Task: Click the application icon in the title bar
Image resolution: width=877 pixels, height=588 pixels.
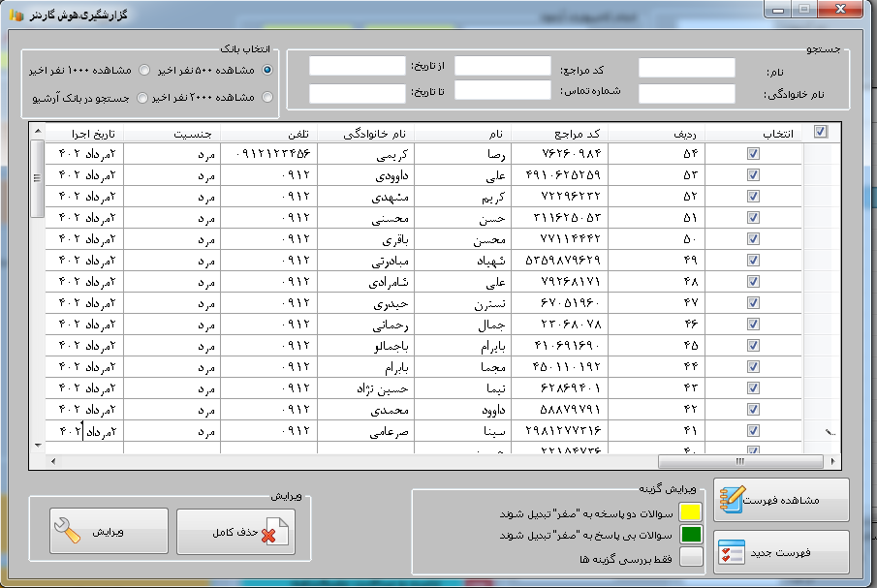Action: 16,16
